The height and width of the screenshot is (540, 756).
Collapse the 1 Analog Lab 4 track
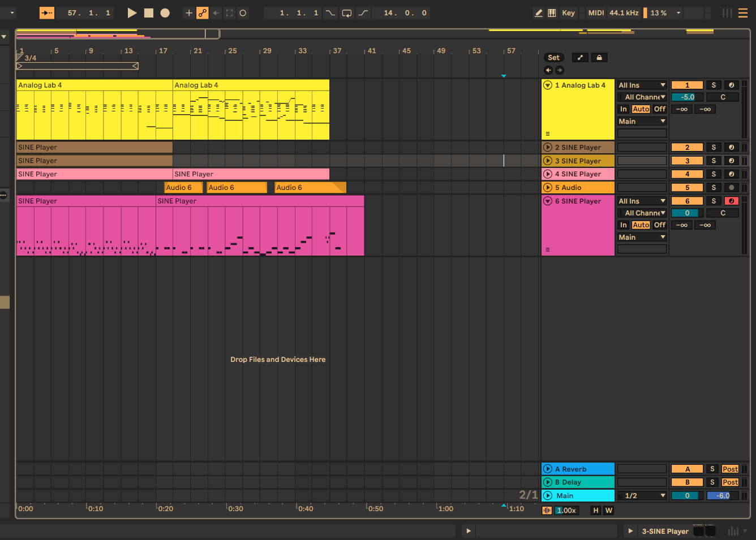click(547, 85)
